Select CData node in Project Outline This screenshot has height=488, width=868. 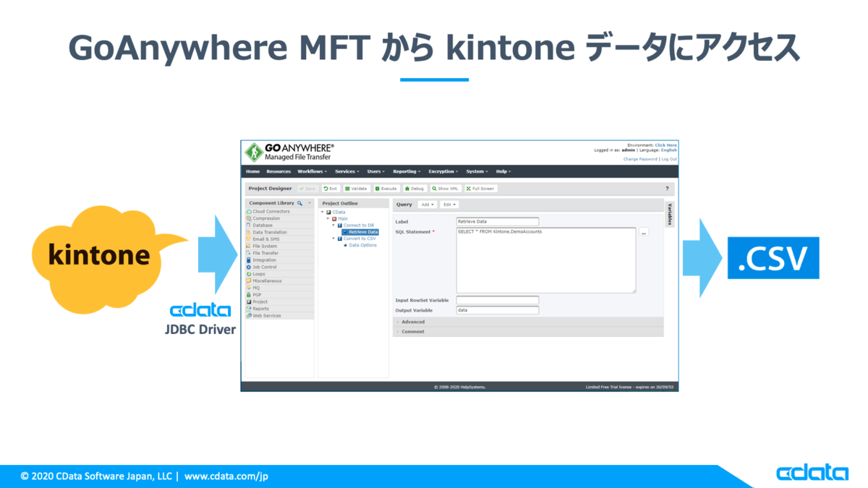(339, 212)
